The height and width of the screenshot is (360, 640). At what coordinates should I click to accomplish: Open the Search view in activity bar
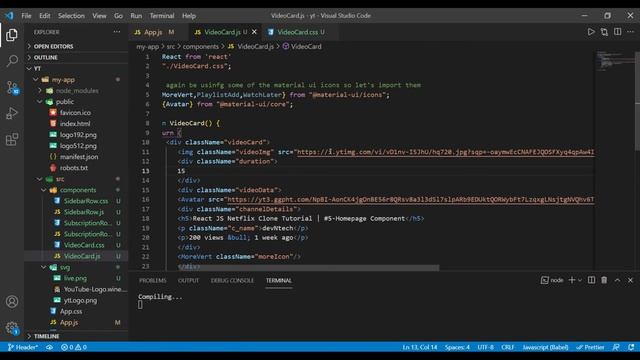pyautogui.click(x=12, y=61)
